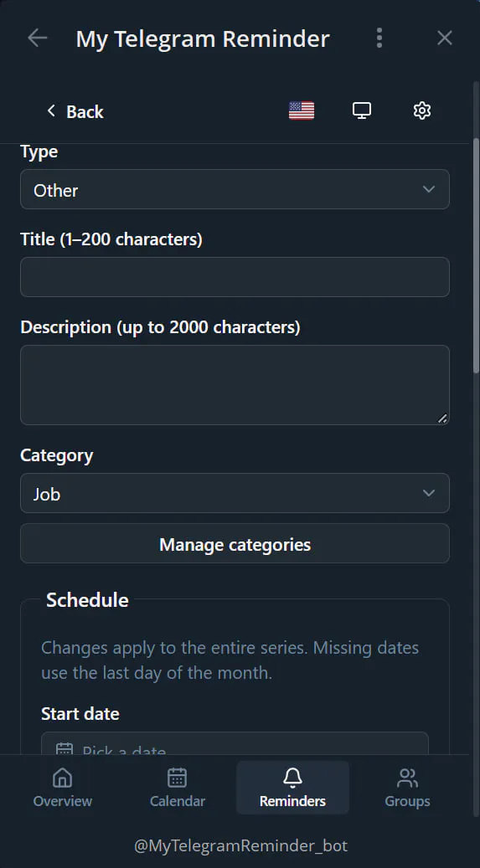Viewport: 480px width, 868px height.
Task: Expand the Category dropdown showing Job
Action: click(x=235, y=493)
